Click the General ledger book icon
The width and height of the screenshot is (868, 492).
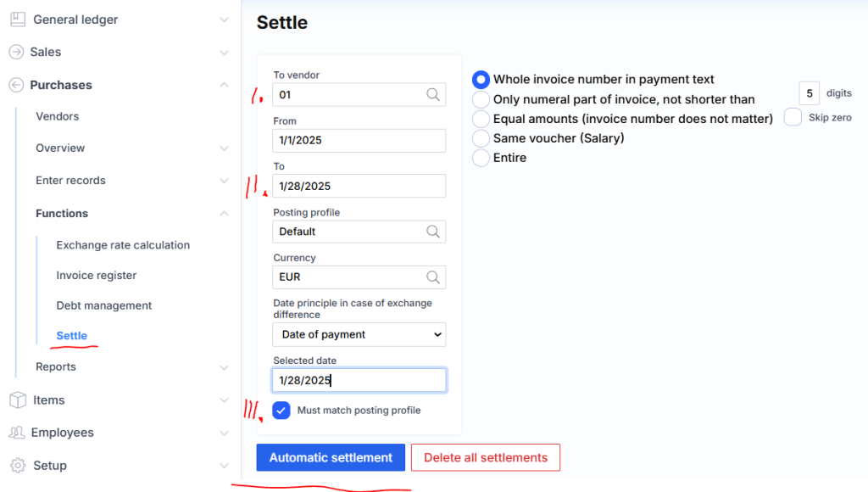[16, 20]
